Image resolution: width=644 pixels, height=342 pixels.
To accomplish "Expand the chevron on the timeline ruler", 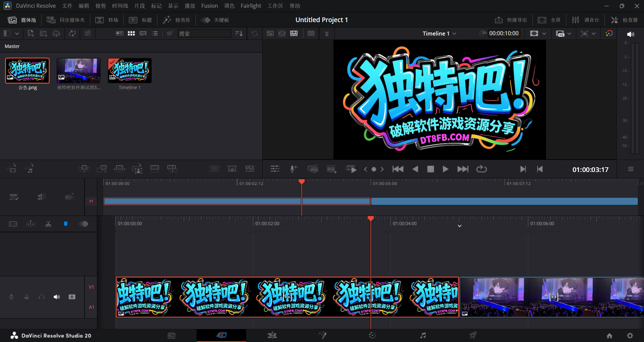I will [459, 226].
